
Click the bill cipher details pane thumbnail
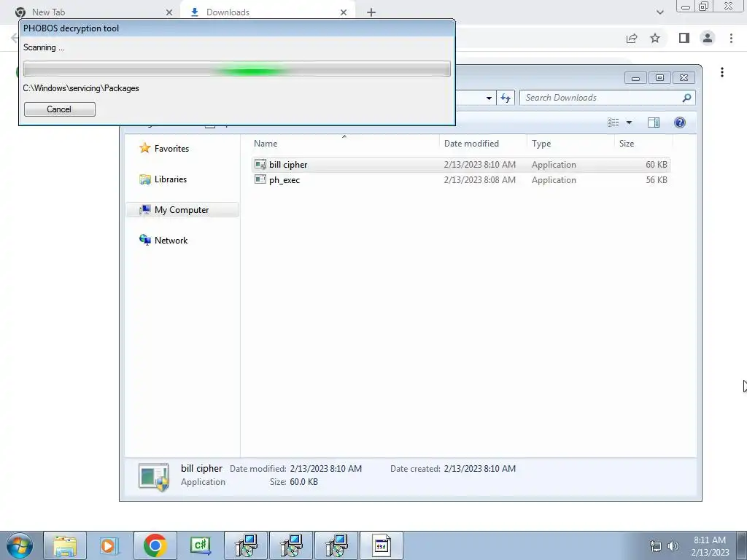pyautogui.click(x=154, y=476)
